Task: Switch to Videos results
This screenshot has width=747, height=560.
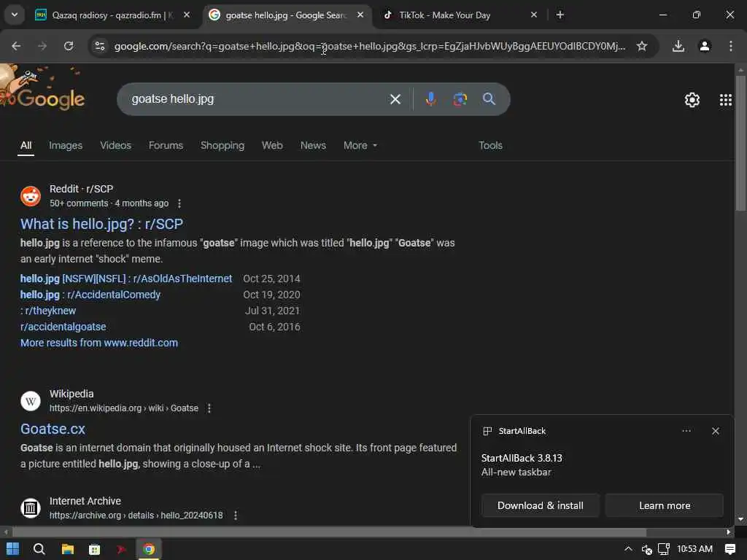Action: click(115, 145)
